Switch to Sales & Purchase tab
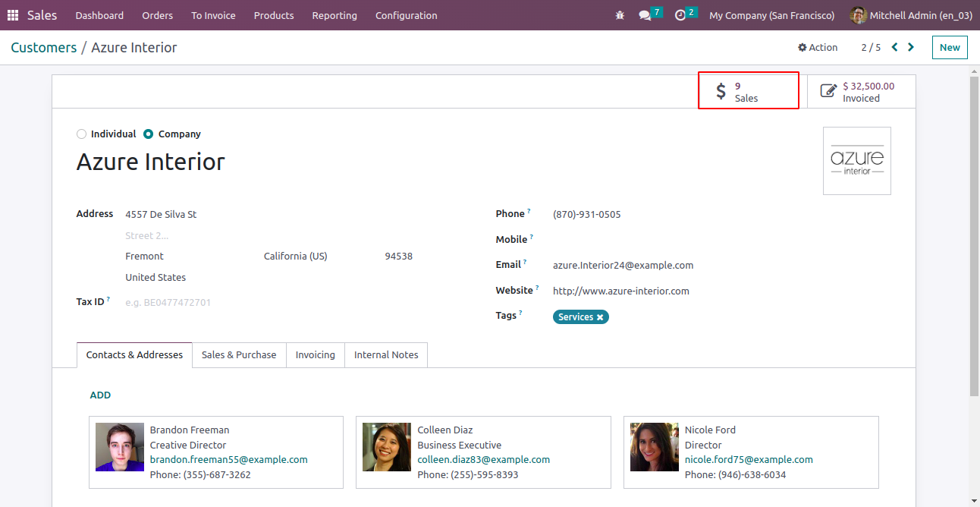The image size is (980, 507). pyautogui.click(x=239, y=354)
